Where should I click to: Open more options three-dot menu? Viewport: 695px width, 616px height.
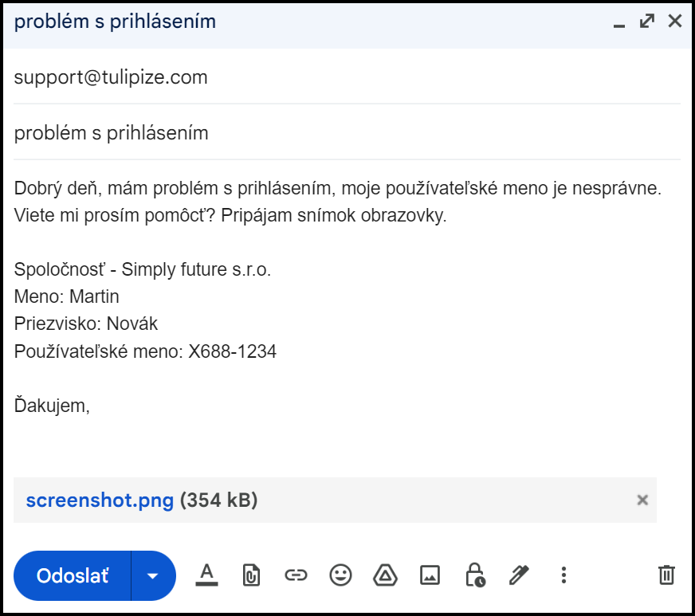563,575
